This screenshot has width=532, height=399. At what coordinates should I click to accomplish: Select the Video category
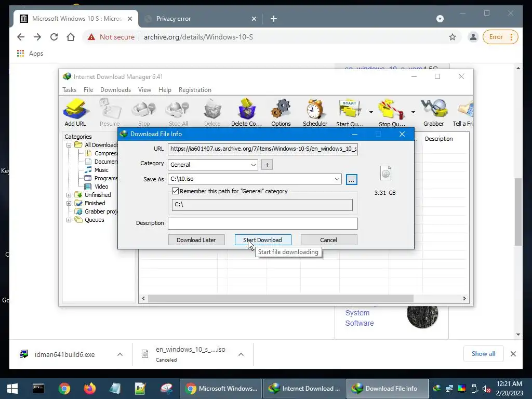[x=101, y=187]
